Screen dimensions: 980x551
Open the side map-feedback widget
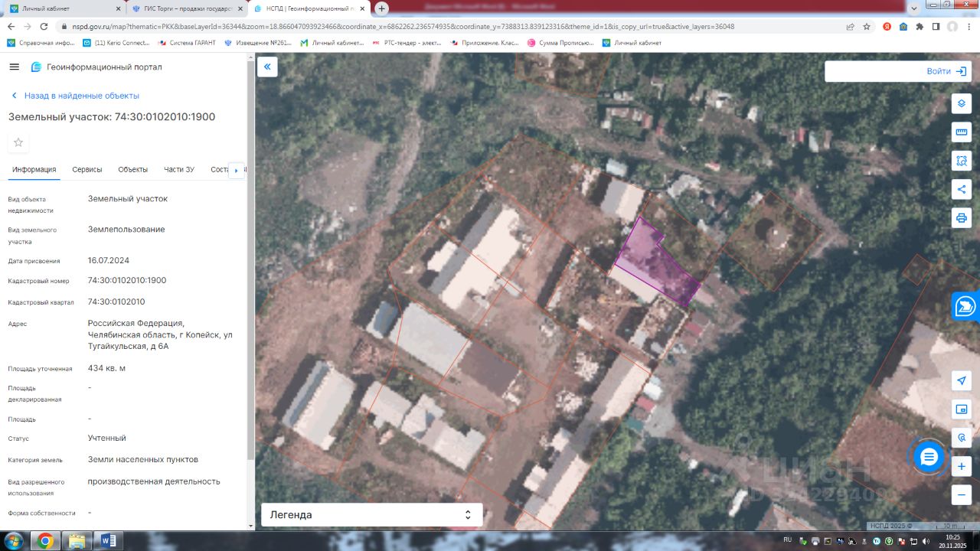tap(966, 306)
